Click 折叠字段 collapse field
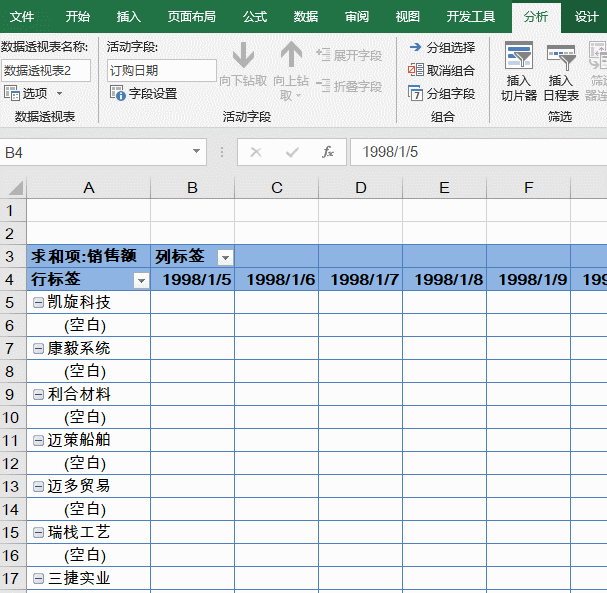The height and width of the screenshot is (593, 607). click(x=349, y=86)
